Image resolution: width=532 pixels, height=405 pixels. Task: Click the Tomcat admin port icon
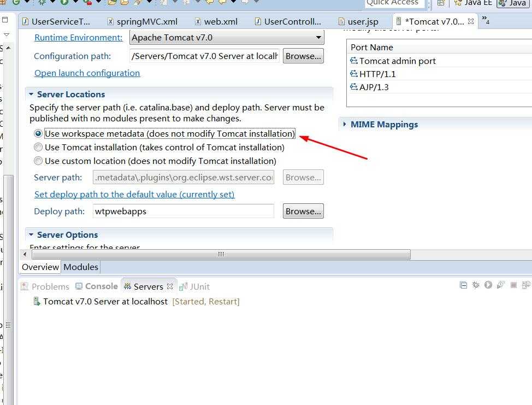(x=353, y=61)
